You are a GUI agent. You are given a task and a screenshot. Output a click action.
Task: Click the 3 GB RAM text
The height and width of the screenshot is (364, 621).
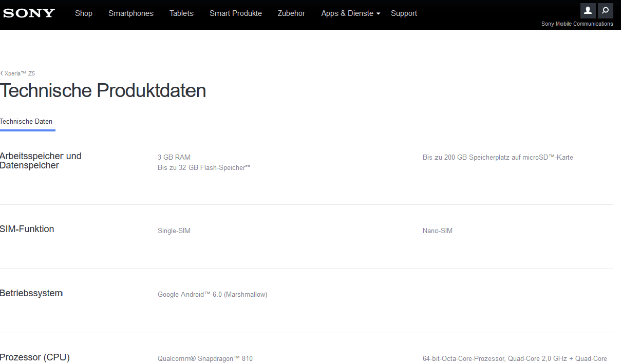coord(174,157)
